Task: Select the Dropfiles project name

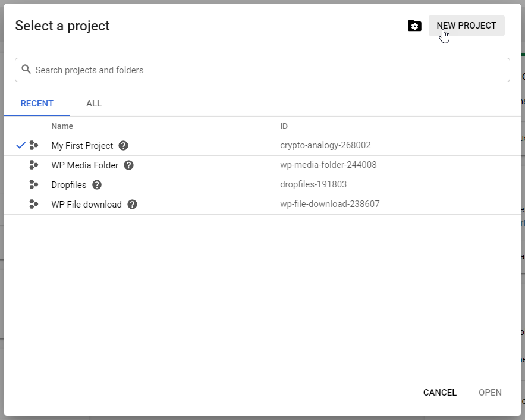Action: coord(69,185)
